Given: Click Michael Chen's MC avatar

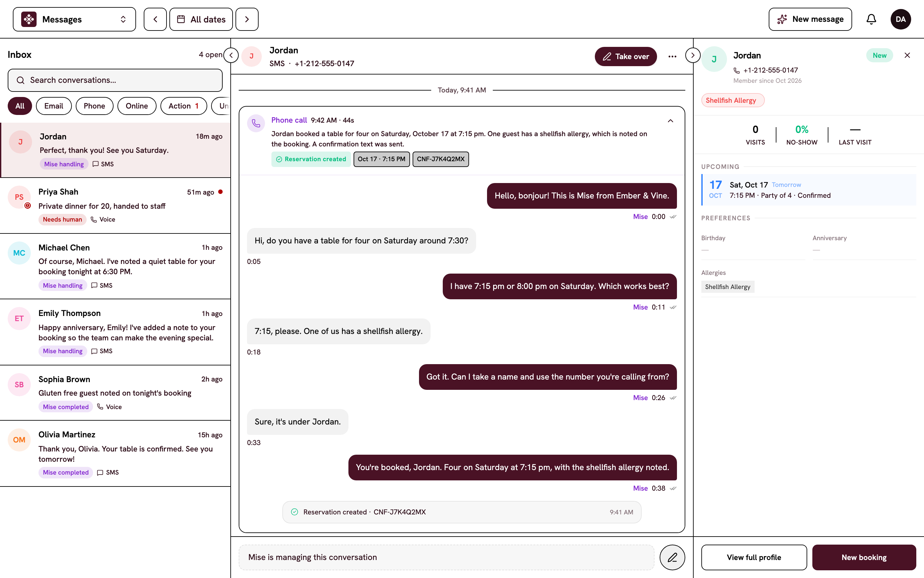Looking at the screenshot, I should [x=19, y=253].
